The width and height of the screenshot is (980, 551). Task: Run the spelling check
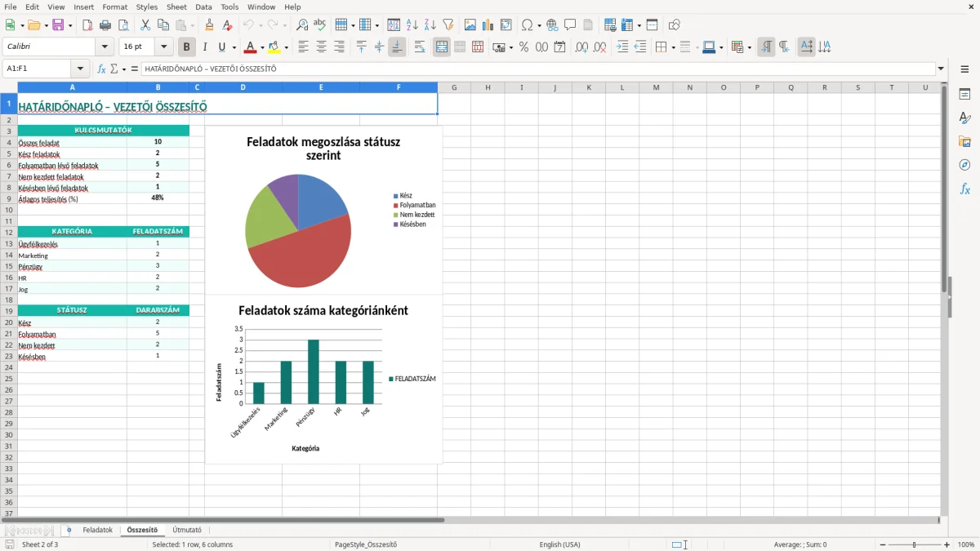click(320, 25)
